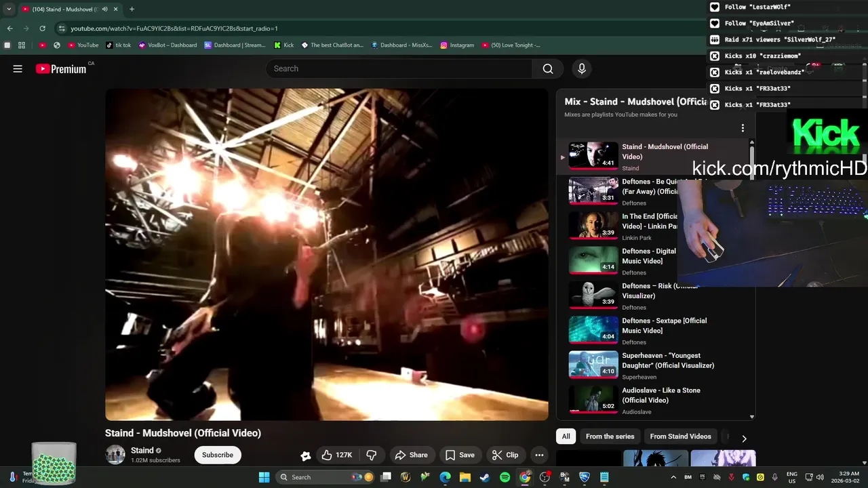The image size is (868, 488).
Task: Open the Staind channel name link
Action: pos(142,451)
